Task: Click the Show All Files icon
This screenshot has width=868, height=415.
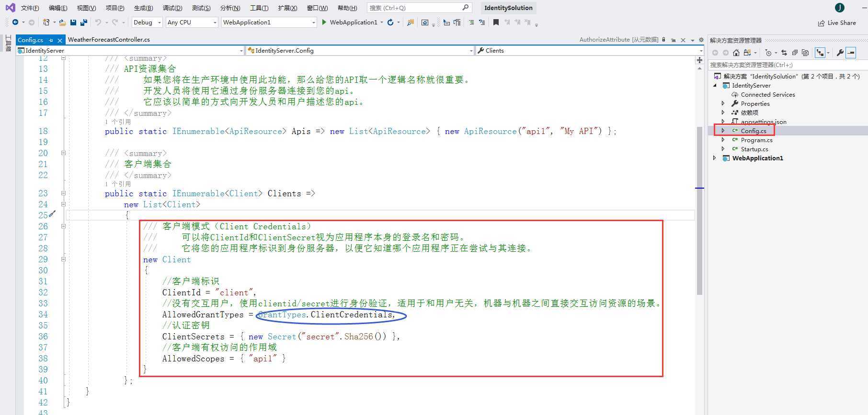Action: click(805, 53)
